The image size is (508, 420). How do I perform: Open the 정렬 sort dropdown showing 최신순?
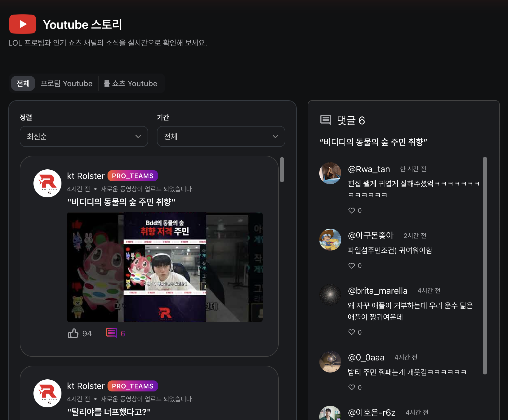84,136
